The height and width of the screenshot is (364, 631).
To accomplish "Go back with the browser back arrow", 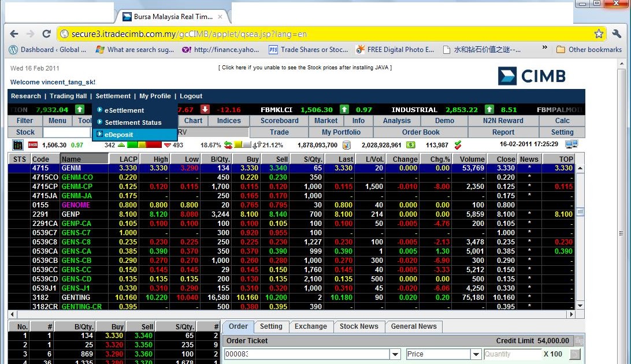I will click(14, 34).
